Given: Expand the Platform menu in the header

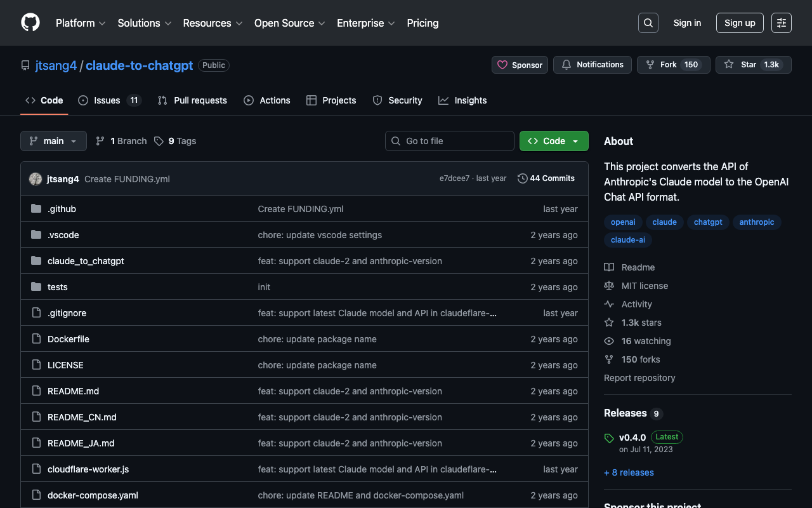Looking at the screenshot, I should click(81, 23).
